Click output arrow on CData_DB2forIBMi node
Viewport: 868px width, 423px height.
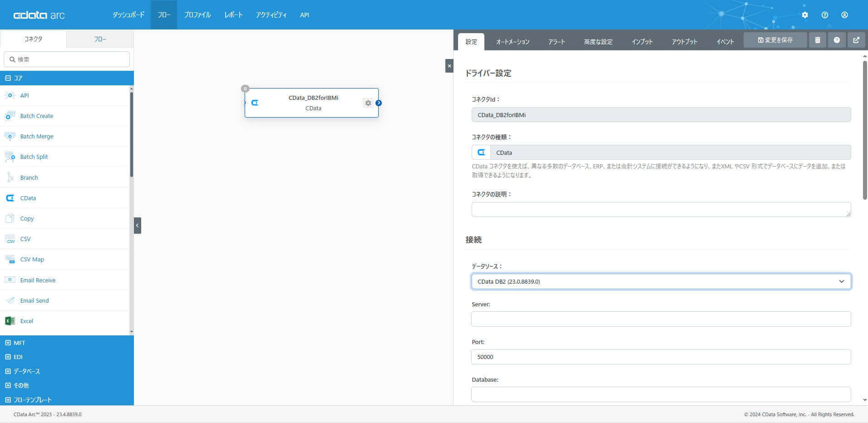(x=379, y=103)
